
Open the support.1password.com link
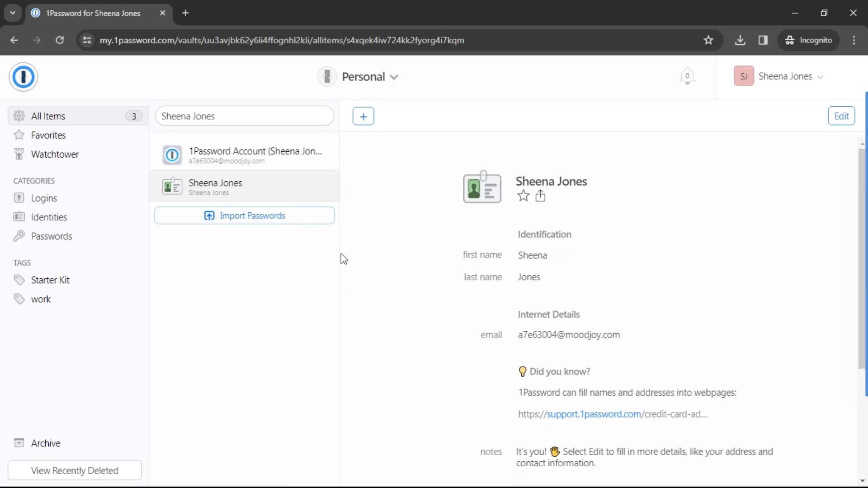point(594,414)
